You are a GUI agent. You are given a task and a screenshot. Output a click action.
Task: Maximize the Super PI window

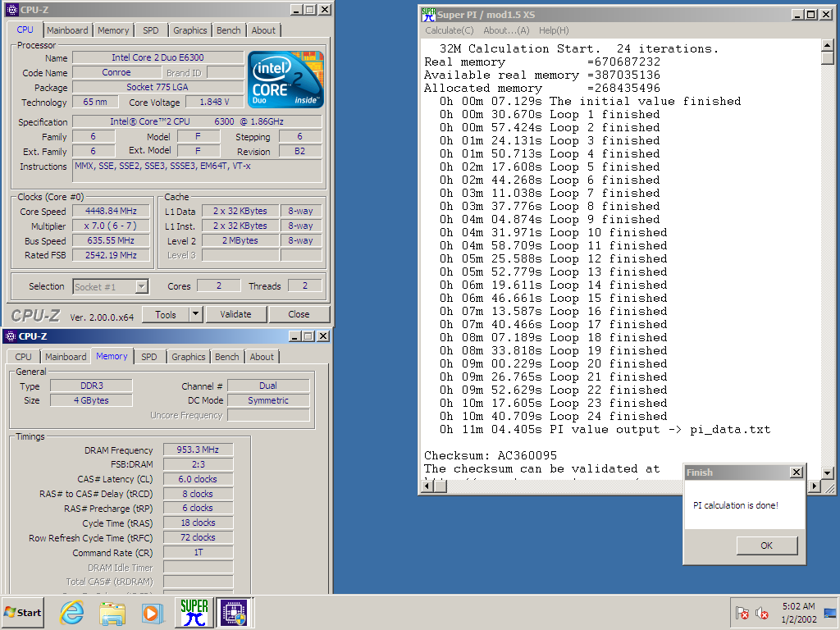coord(811,15)
